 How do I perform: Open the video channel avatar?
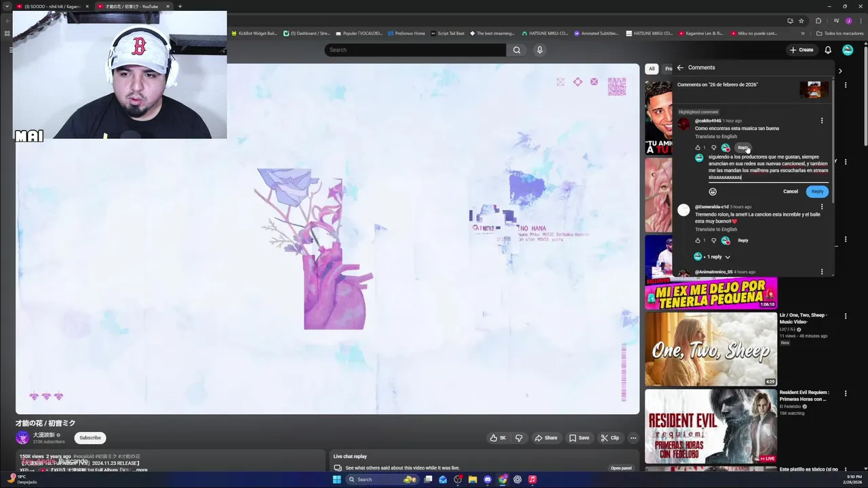[x=22, y=438]
